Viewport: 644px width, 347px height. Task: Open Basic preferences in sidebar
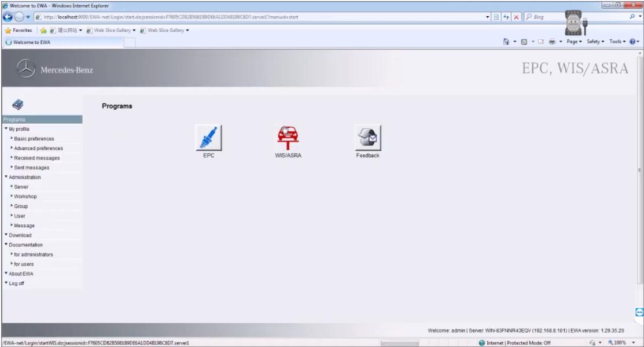(x=34, y=139)
